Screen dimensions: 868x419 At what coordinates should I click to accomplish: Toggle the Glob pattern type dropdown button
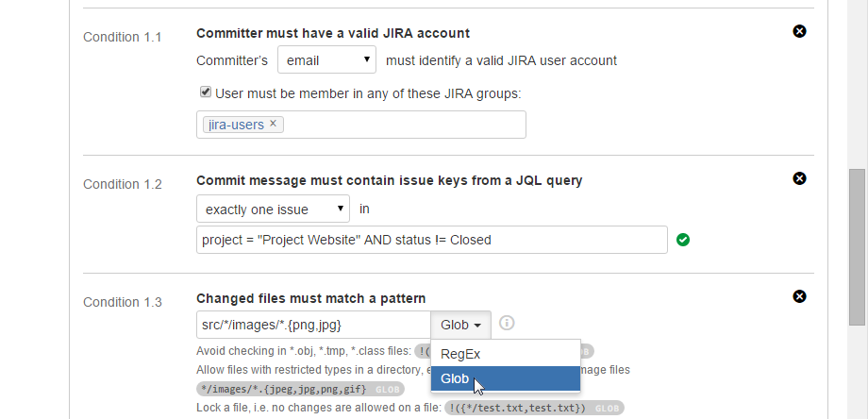coord(460,325)
